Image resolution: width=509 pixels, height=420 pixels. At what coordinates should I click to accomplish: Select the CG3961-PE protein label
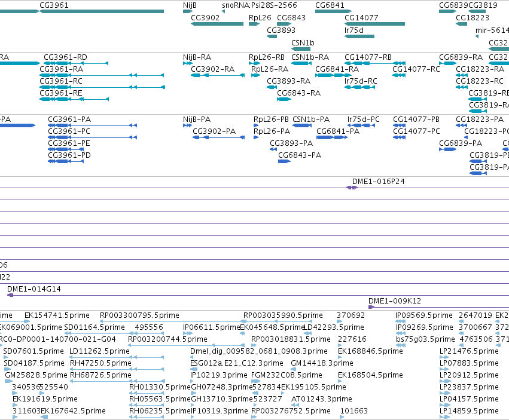(x=69, y=143)
